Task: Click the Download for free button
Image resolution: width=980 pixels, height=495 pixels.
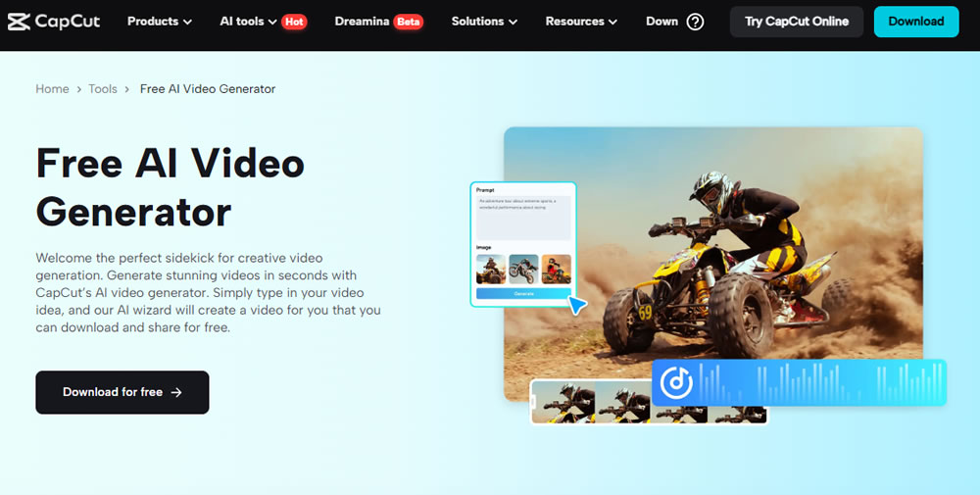Action: coord(122,392)
